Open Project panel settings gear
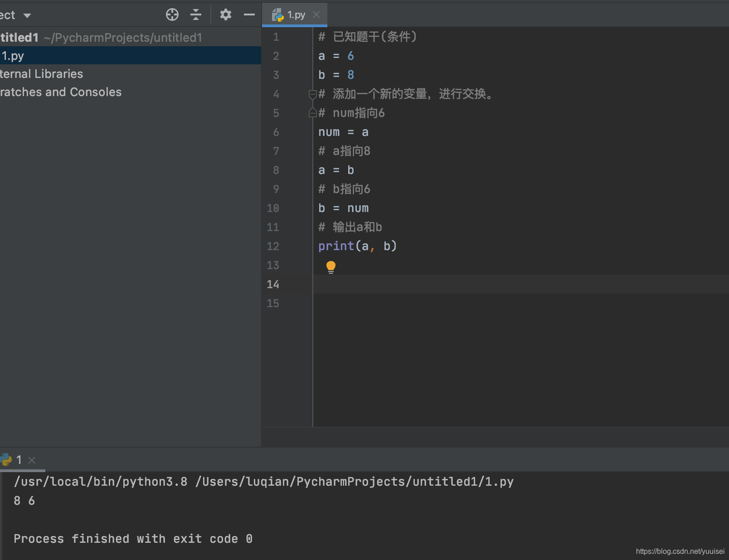This screenshot has height=560, width=729. tap(225, 15)
